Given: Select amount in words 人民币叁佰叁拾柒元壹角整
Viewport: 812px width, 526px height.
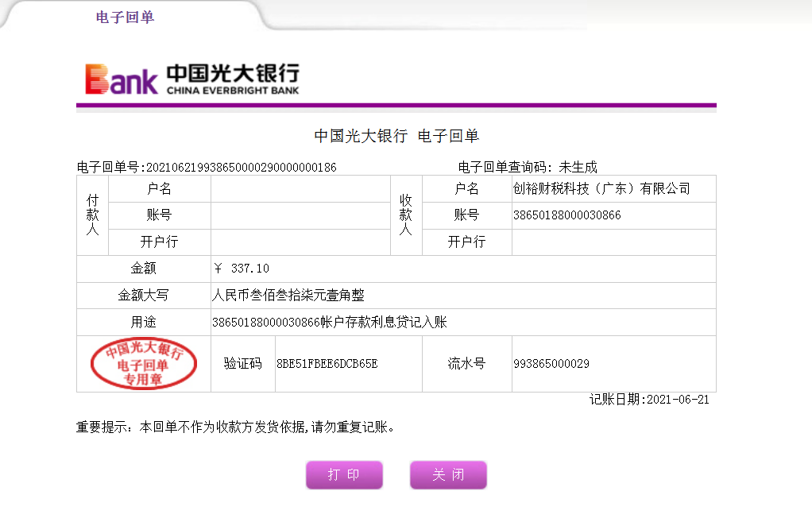Looking at the screenshot, I should (288, 295).
